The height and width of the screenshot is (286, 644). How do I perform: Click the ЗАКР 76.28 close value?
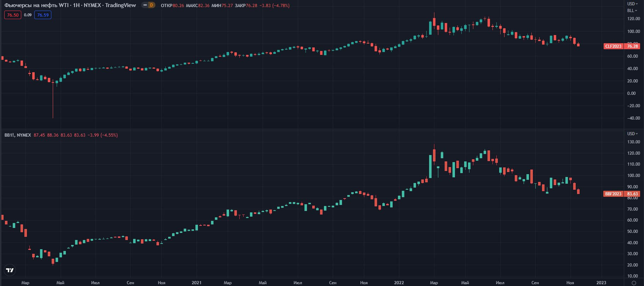point(246,6)
